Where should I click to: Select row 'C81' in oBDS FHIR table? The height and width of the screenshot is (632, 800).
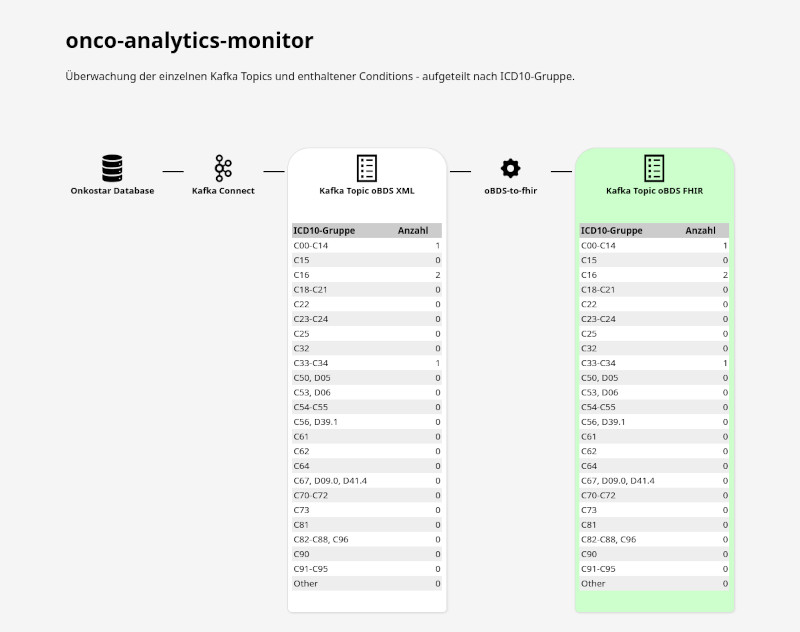pos(654,525)
